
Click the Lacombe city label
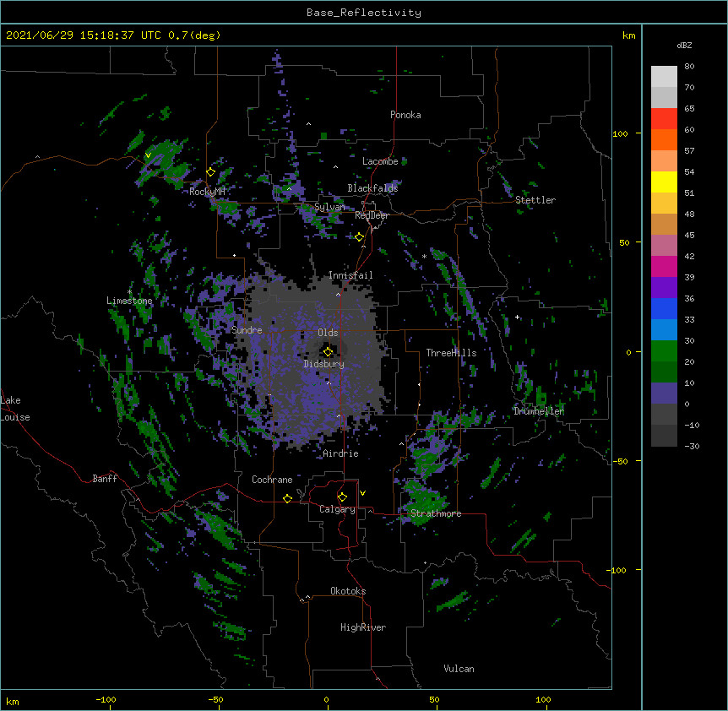380,161
